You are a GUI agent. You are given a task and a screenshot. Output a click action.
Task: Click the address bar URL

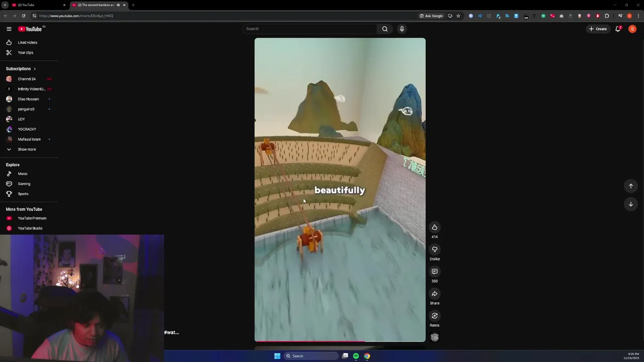[x=76, y=16]
